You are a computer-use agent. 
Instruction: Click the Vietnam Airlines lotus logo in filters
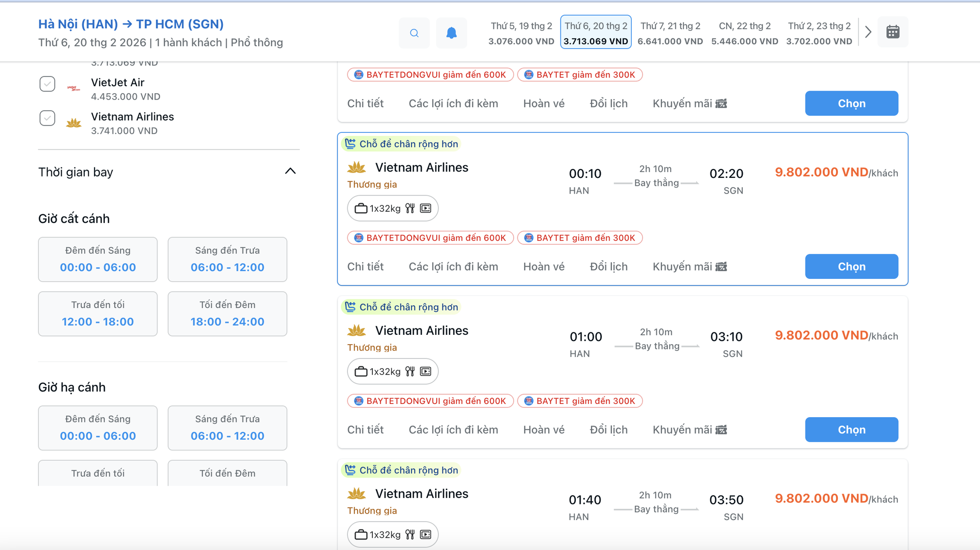73,123
